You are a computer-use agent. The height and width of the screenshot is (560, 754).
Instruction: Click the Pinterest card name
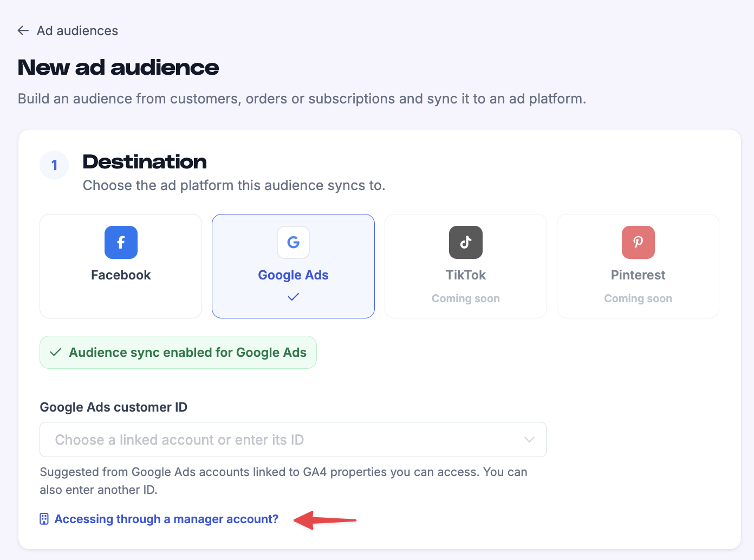[638, 275]
